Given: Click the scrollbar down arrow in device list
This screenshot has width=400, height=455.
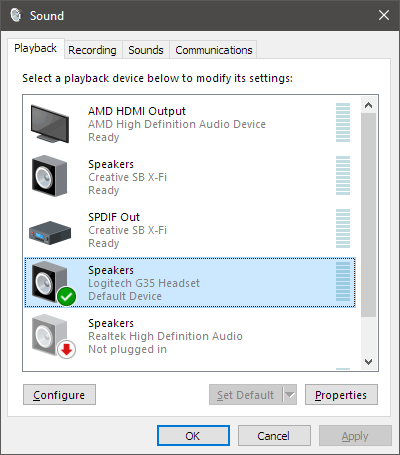Looking at the screenshot, I should (x=368, y=362).
